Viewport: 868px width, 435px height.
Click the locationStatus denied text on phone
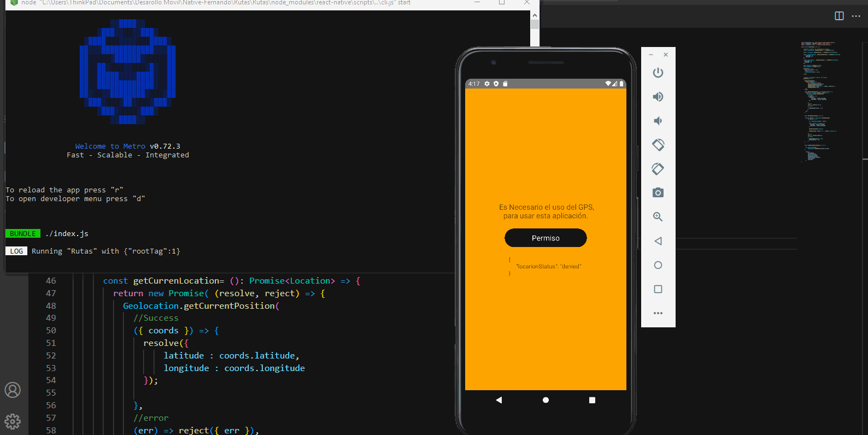549,267
